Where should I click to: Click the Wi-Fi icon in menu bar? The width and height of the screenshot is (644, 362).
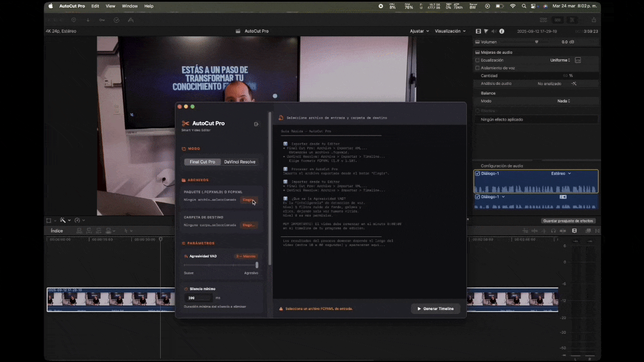pos(513,6)
